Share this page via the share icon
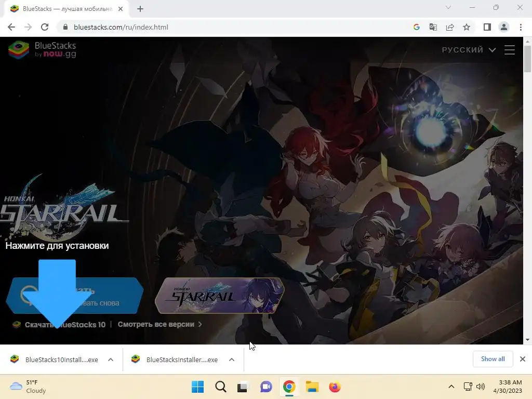Screen dimensions: 532x399 pos(450,27)
